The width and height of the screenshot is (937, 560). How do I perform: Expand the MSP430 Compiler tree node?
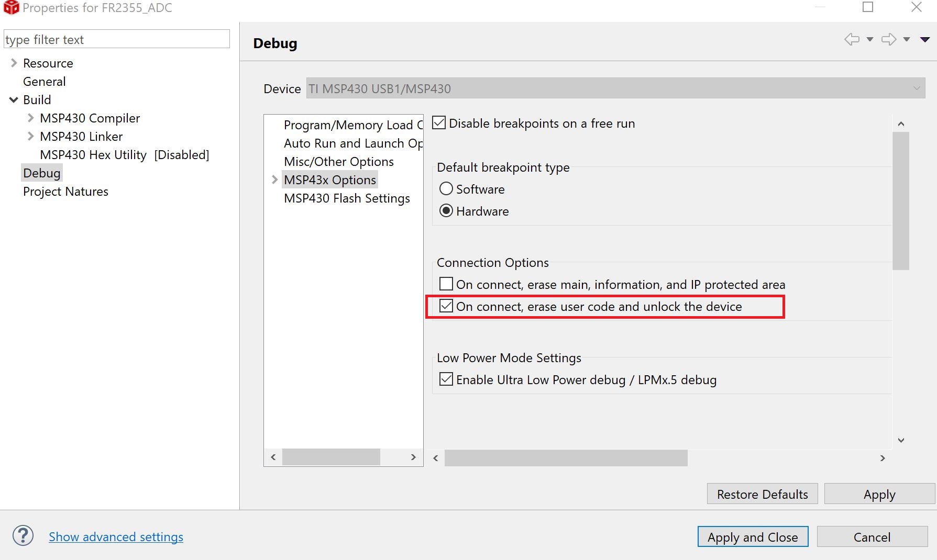click(30, 118)
